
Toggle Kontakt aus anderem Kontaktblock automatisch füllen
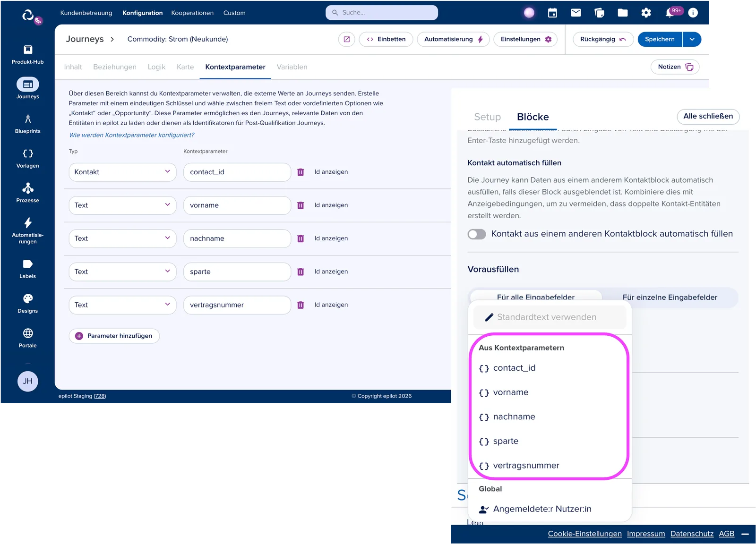click(477, 234)
